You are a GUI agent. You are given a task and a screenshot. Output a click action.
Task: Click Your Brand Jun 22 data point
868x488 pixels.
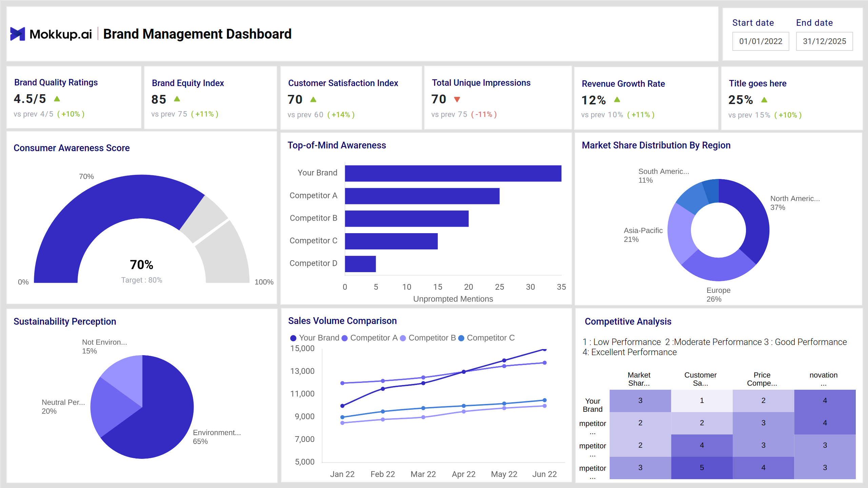click(545, 349)
